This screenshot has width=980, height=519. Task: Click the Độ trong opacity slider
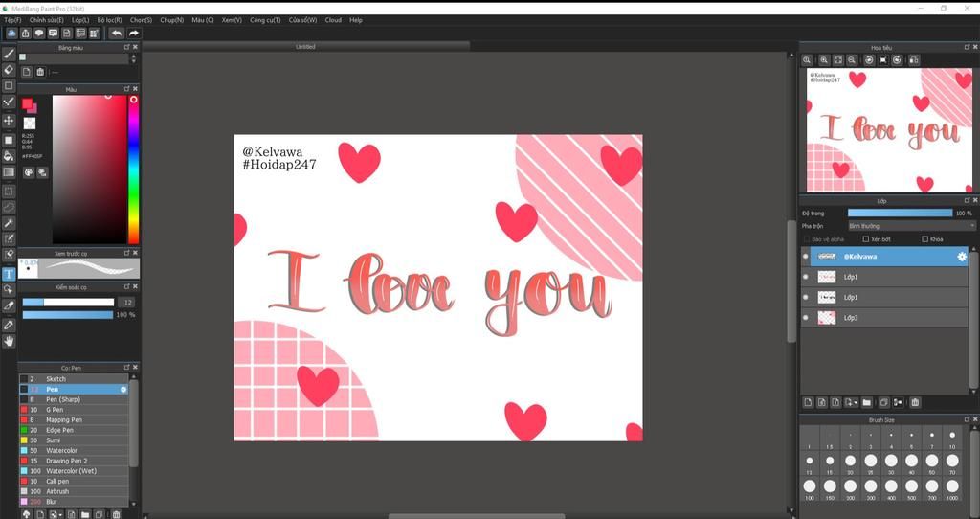click(x=900, y=214)
